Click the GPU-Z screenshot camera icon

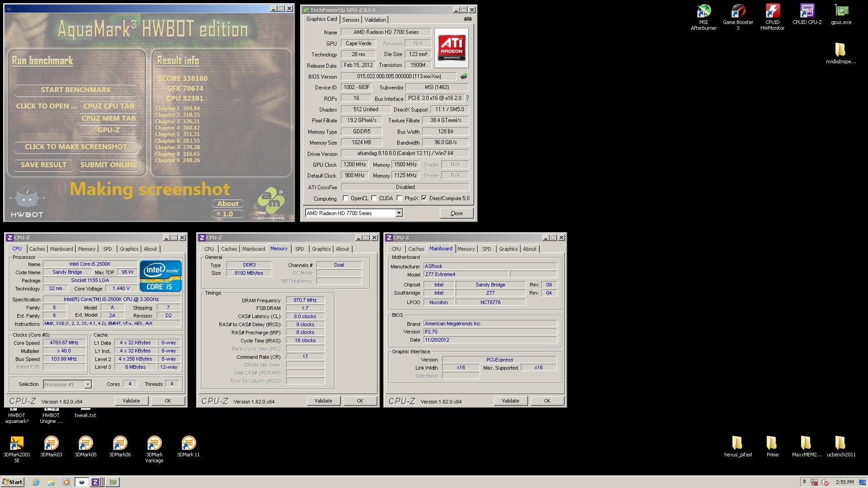468,19
